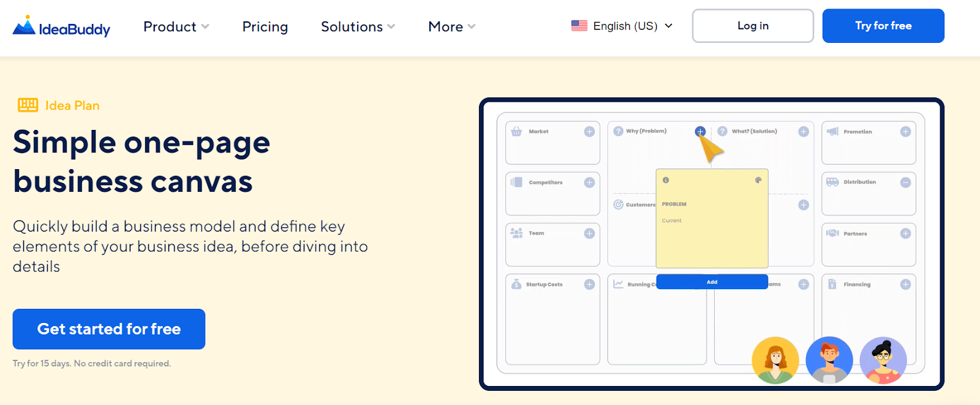Click the info icon on sticky note
Viewport: 980px width, 405px height.
[666, 180]
